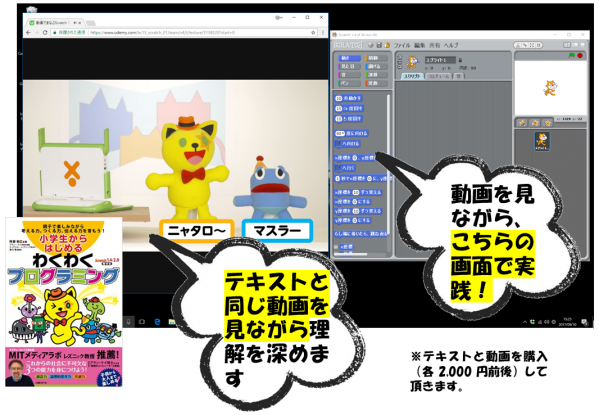Select the bottom rotation style button
The image size is (599, 415).
(x=400, y=66)
